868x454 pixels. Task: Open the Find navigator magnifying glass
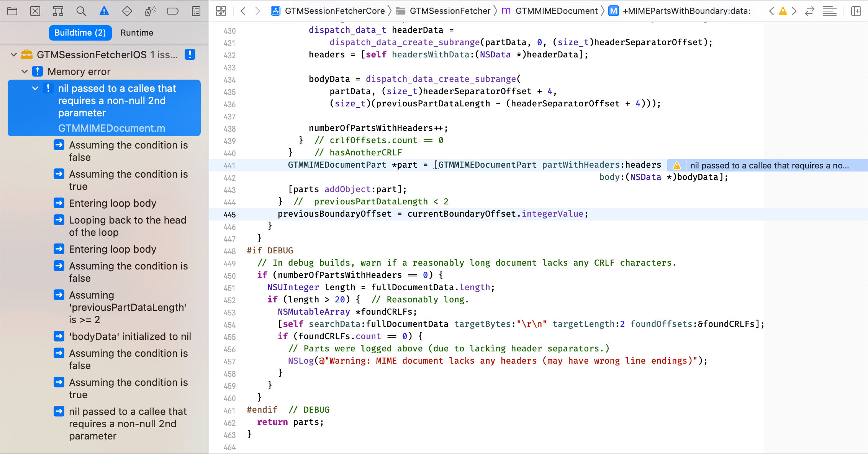click(81, 11)
